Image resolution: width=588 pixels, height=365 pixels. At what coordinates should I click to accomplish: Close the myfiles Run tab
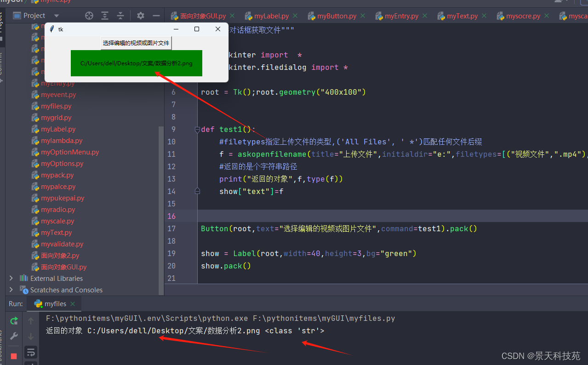(x=73, y=304)
